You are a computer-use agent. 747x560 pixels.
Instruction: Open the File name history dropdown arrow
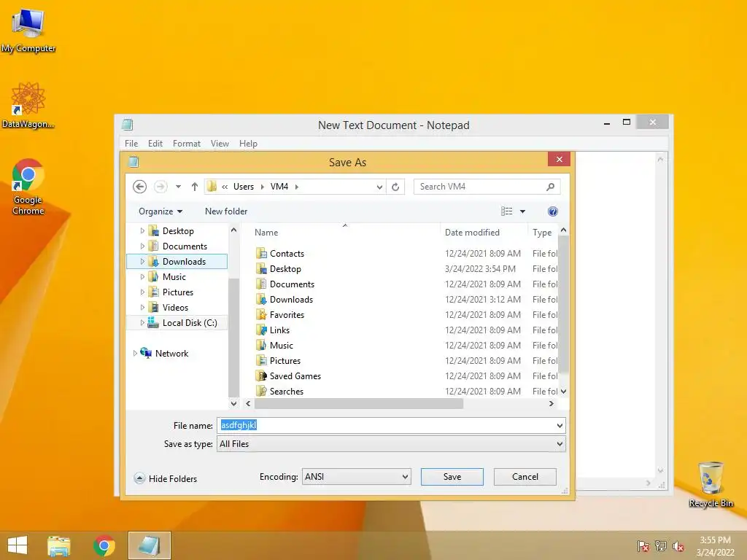(x=560, y=425)
